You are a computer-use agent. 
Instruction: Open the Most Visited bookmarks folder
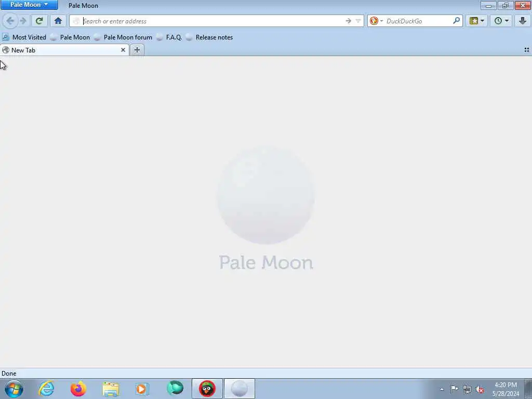pos(24,37)
